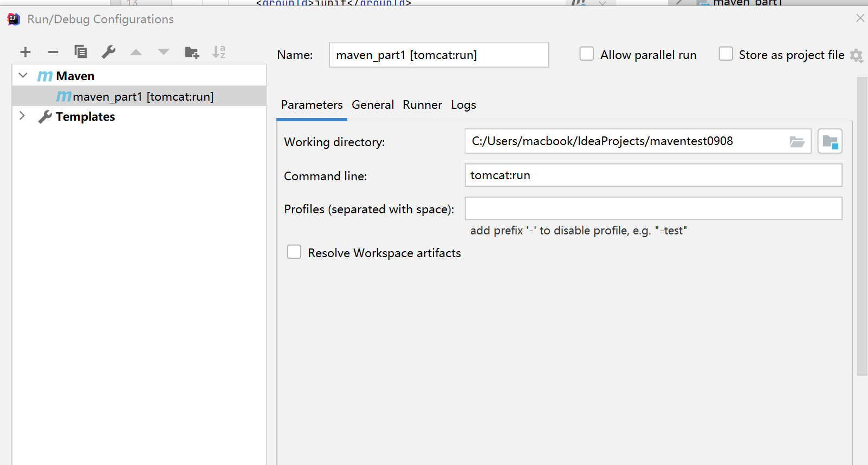
Task: Select the Templates label in tree
Action: click(85, 117)
